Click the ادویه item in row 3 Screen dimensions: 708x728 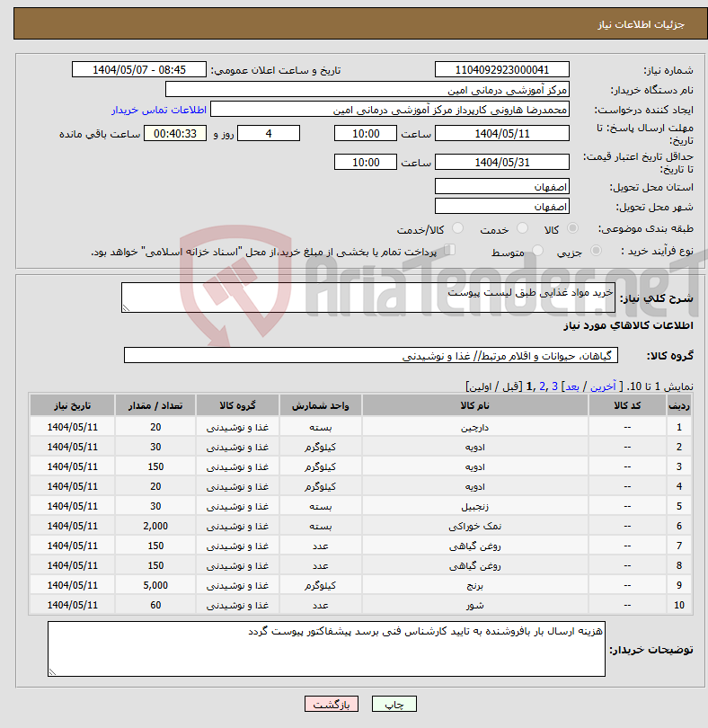tap(475, 466)
